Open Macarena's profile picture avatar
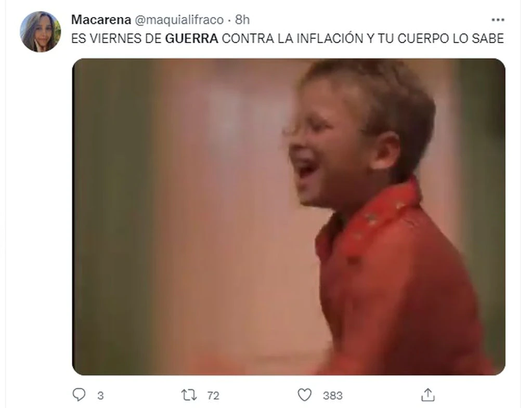This screenshot has width=532, height=408. [41, 32]
